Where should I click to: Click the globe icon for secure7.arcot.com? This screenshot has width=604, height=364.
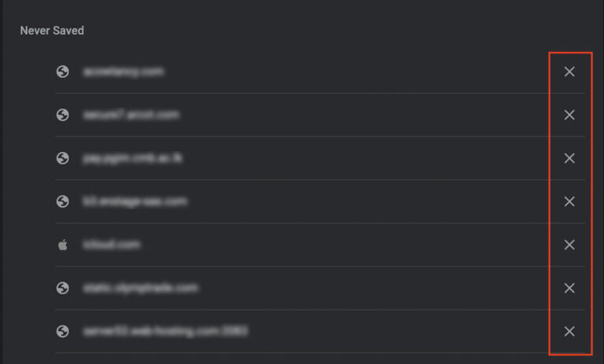coord(63,115)
